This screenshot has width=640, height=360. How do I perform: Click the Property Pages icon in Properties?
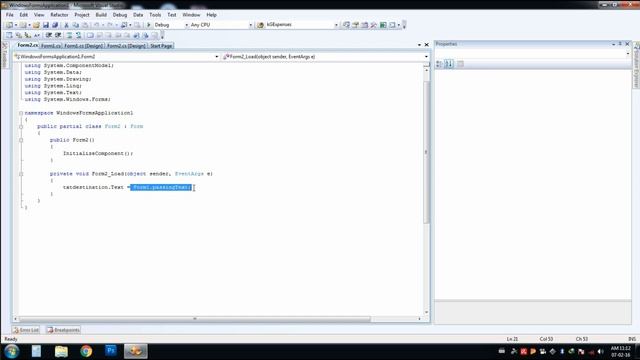460,64
